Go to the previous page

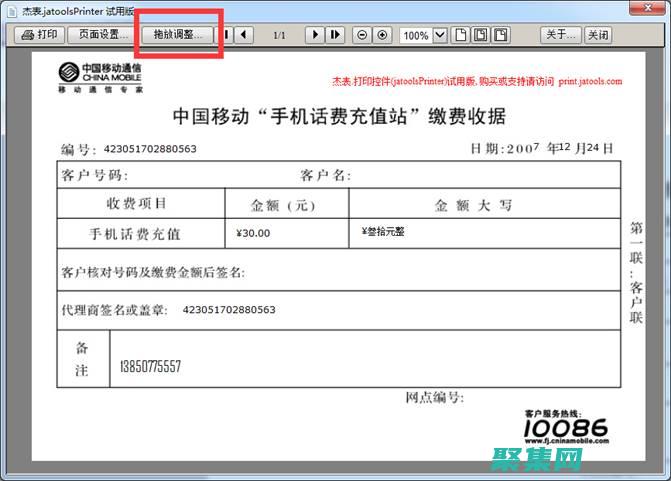pos(244,35)
